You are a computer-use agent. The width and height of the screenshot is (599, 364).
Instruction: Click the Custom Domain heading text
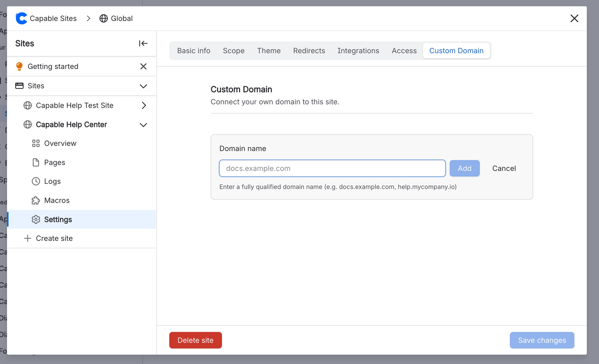pos(241,89)
